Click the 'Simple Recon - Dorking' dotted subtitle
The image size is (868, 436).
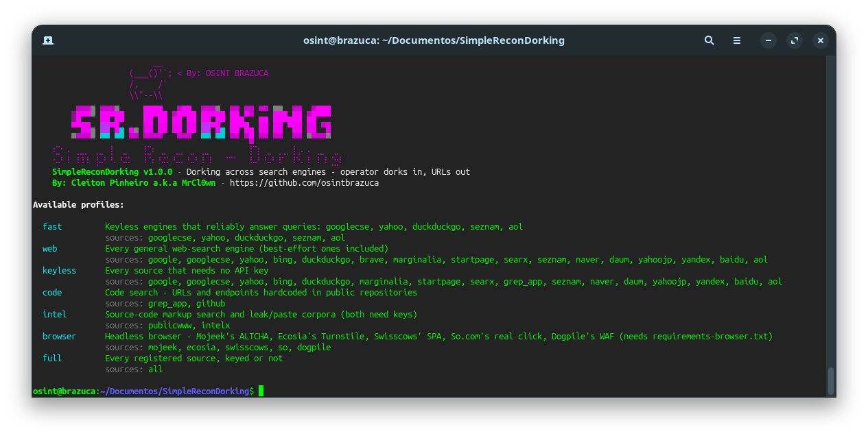(x=197, y=155)
